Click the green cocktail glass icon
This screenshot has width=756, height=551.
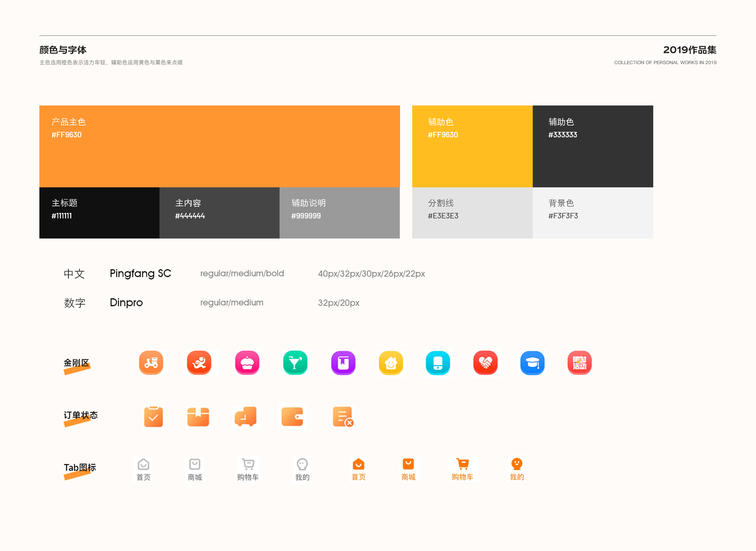[295, 362]
